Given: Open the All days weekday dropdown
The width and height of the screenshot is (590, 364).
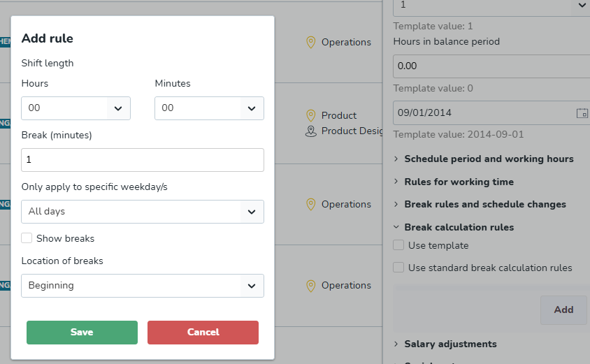Looking at the screenshot, I should 143,212.
